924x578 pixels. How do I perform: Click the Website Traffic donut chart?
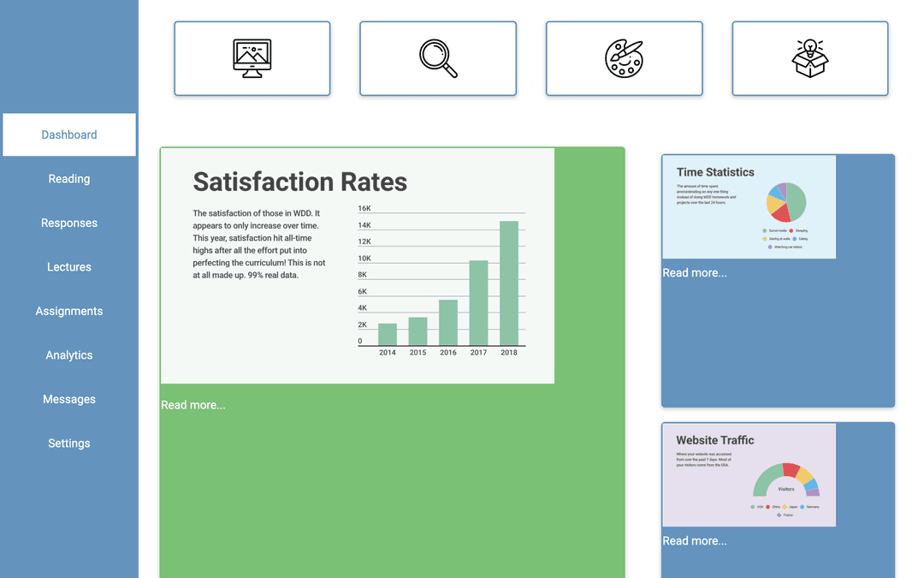(786, 478)
